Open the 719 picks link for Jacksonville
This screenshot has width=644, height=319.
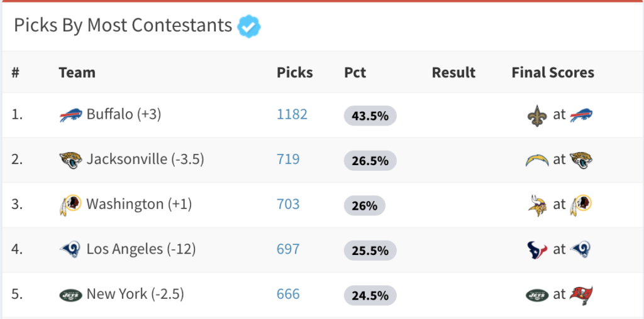[288, 159]
